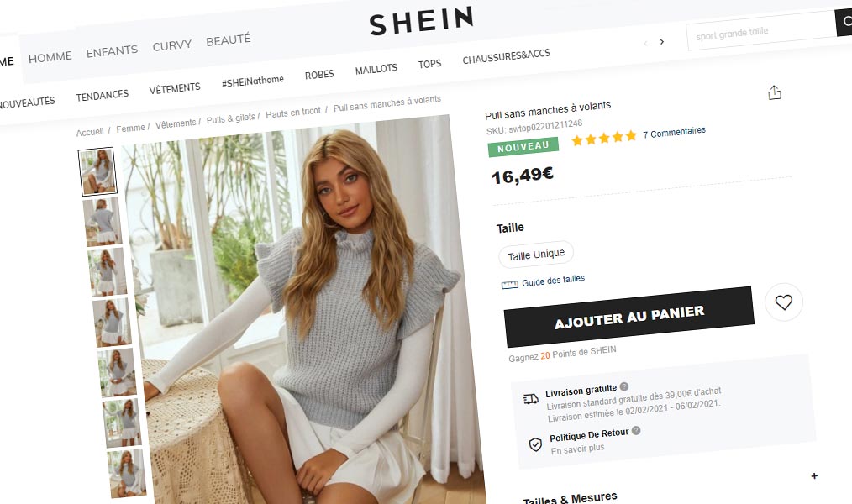This screenshot has height=504, width=852.
Task: Click AJOUTER AU PANIER button
Action: coord(629,317)
